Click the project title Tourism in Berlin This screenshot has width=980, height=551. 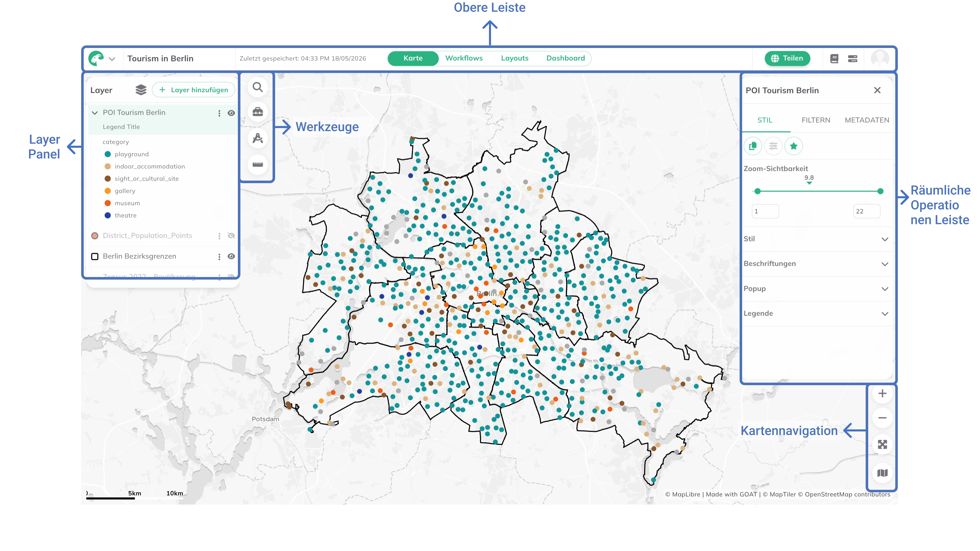click(160, 59)
